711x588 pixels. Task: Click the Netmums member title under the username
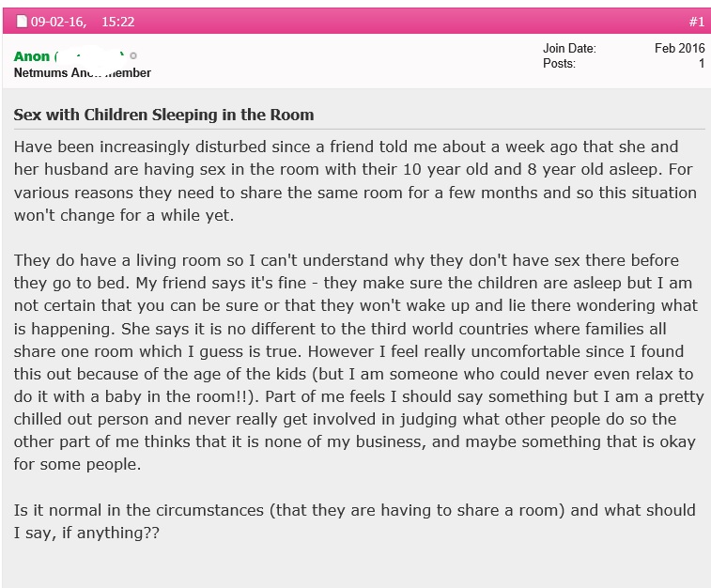[x=82, y=72]
